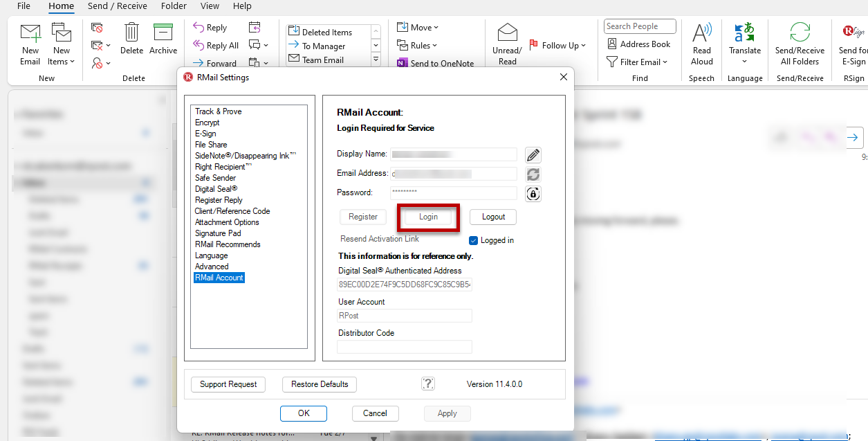The height and width of the screenshot is (441, 868).
Task: Open the Follow Up flag menu
Action: [557, 45]
